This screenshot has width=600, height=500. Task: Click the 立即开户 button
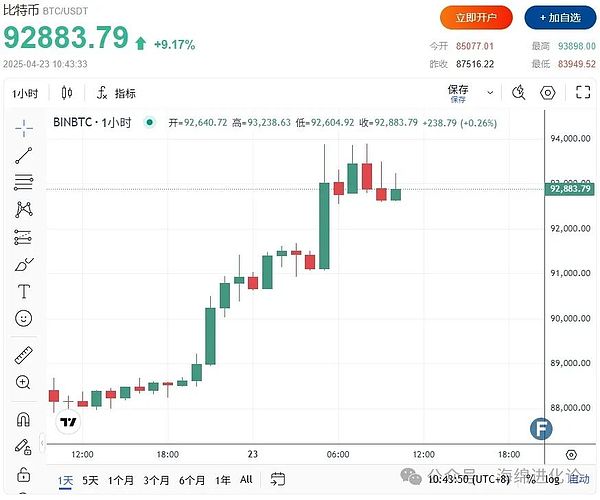point(476,18)
